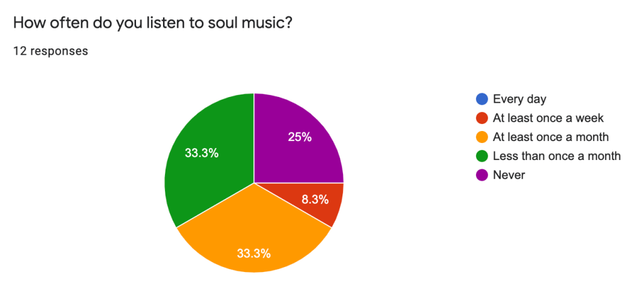Select the Every day legend label

pyautogui.click(x=519, y=99)
